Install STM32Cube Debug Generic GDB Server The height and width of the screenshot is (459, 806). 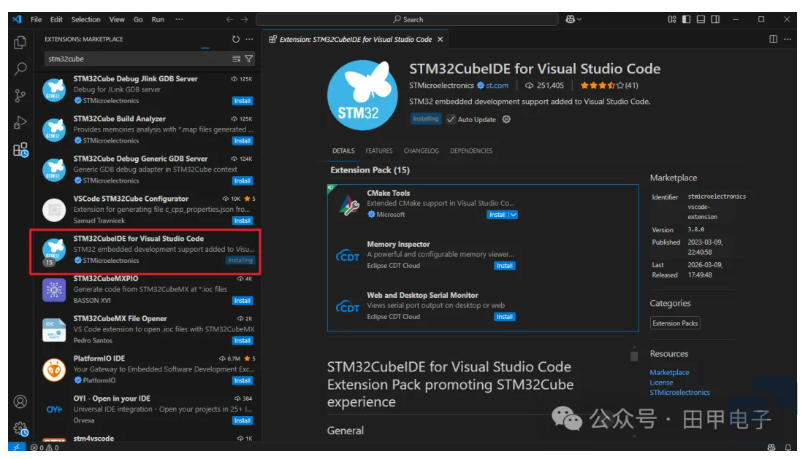242,181
